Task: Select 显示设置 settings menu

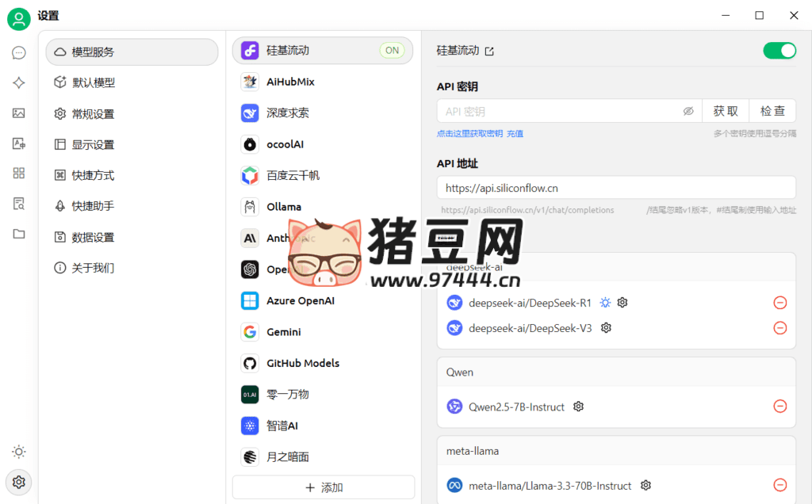Action: click(x=132, y=144)
